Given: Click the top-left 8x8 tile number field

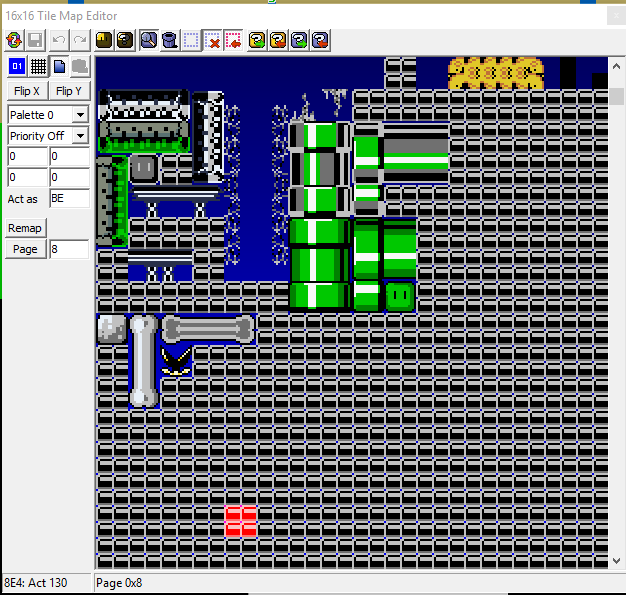Looking at the screenshot, I should [x=28, y=157].
